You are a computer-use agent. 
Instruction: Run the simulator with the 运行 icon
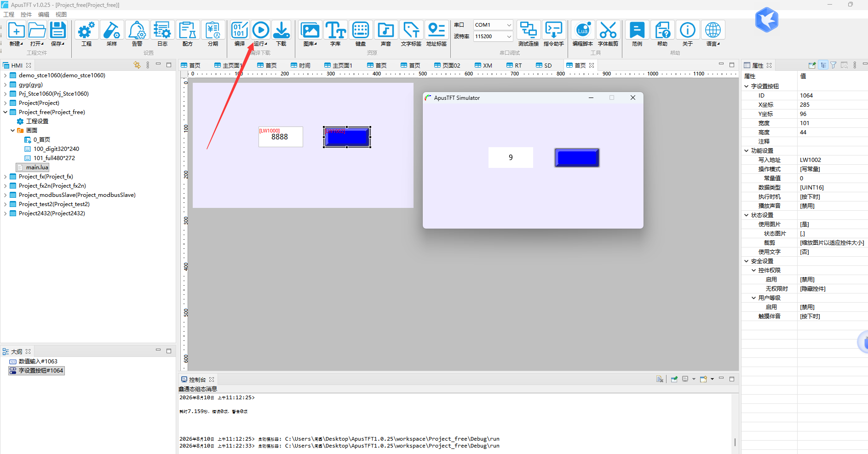pos(260,30)
